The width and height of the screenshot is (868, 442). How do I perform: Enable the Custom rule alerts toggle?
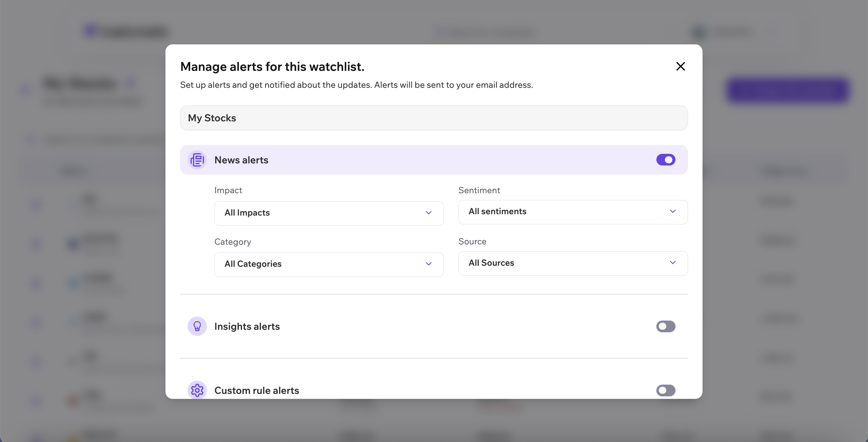[x=666, y=390]
